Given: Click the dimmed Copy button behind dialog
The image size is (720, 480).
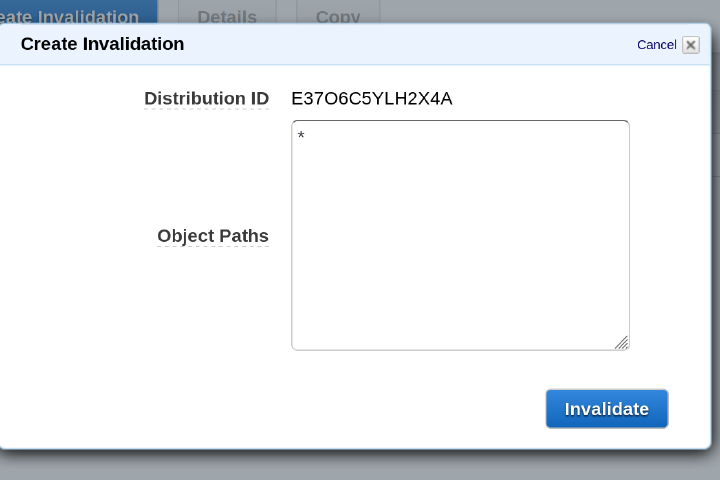Looking at the screenshot, I should [338, 12].
